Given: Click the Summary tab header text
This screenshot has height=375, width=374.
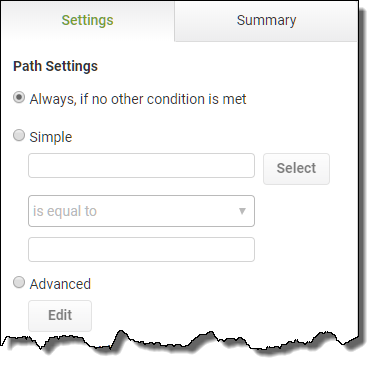Looking at the screenshot, I should (266, 20).
